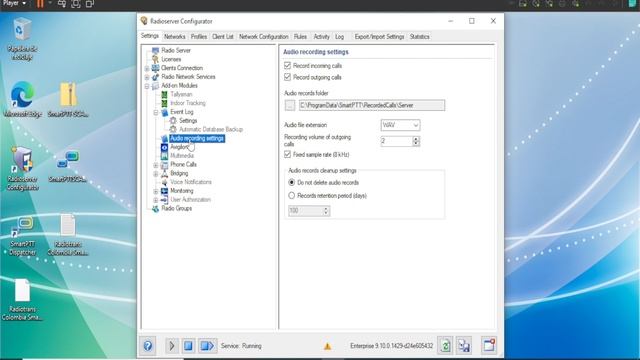The image size is (640, 360).
Task: Toggle Fixed sample rate checkbox
Action: click(287, 154)
